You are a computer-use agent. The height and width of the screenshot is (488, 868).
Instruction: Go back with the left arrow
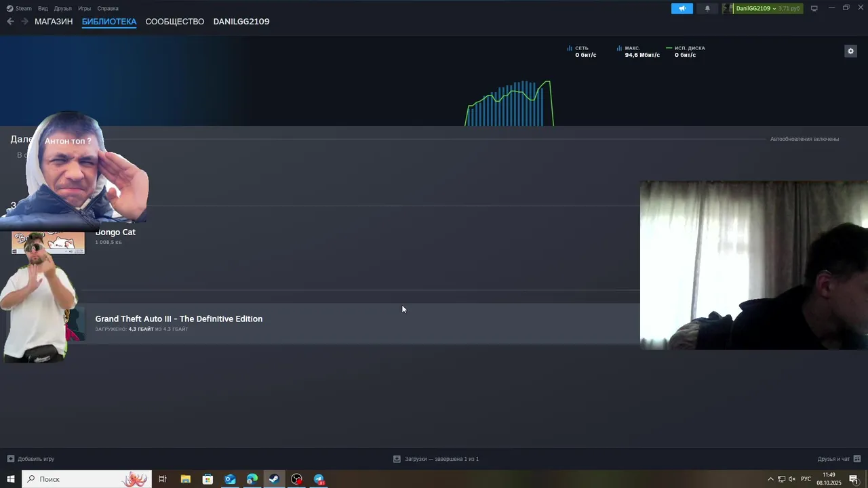pos(10,22)
